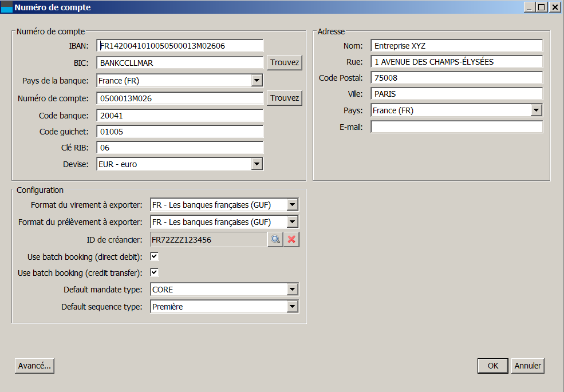
Task: Expand the Devise currency dropdown
Action: [257, 164]
